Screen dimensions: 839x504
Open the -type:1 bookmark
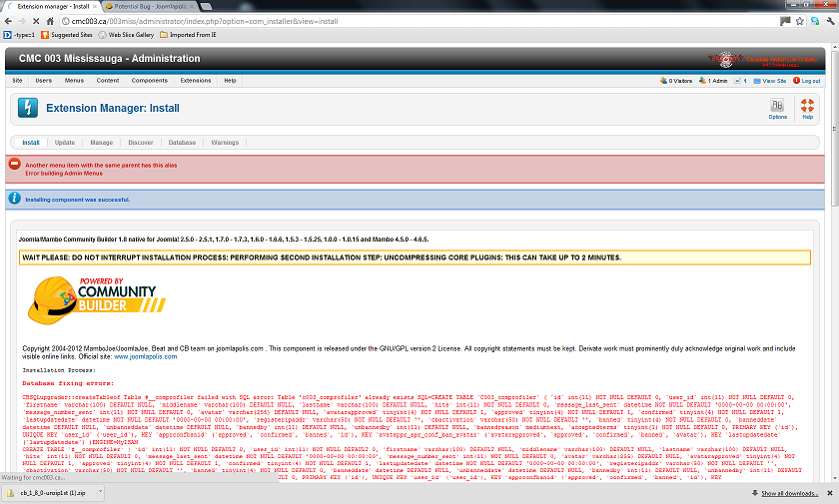[19, 35]
